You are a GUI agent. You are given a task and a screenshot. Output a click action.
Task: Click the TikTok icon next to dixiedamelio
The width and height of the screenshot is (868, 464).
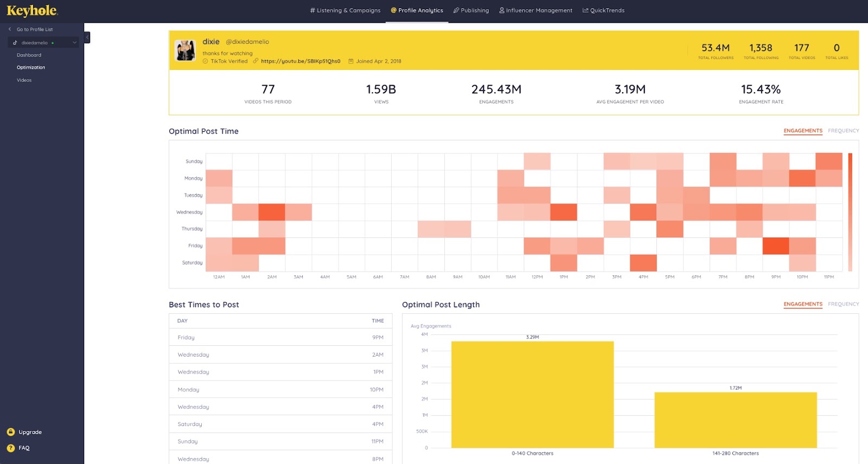coord(15,43)
